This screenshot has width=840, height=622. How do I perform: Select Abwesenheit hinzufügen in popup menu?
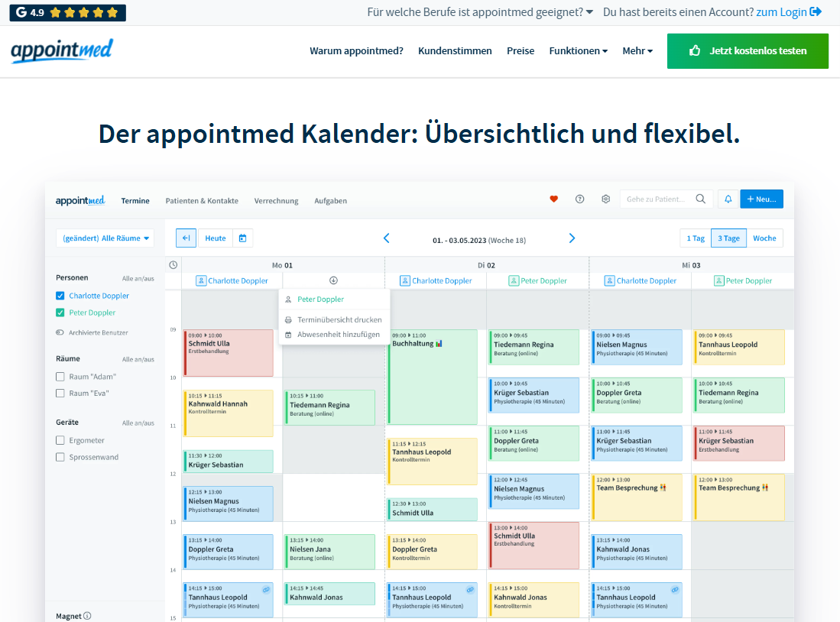pyautogui.click(x=339, y=334)
